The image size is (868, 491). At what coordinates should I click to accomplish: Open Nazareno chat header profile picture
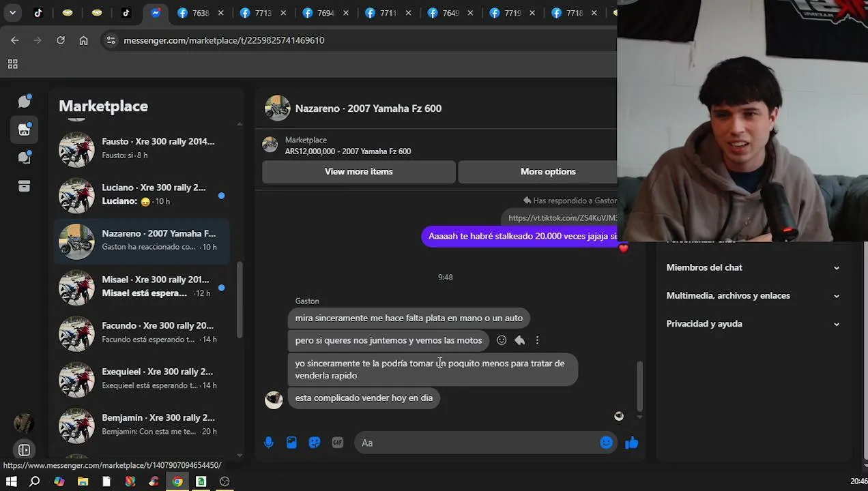pyautogui.click(x=277, y=108)
